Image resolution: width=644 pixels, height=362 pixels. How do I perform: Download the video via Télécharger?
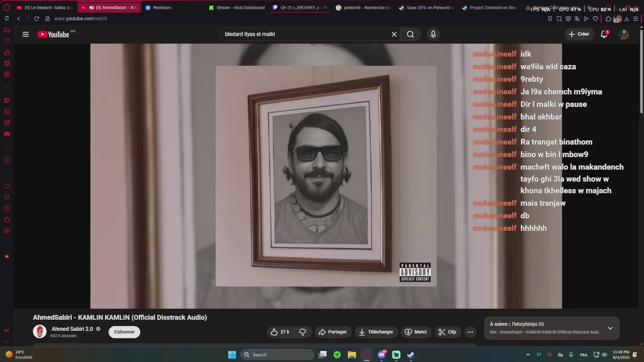coord(376,332)
